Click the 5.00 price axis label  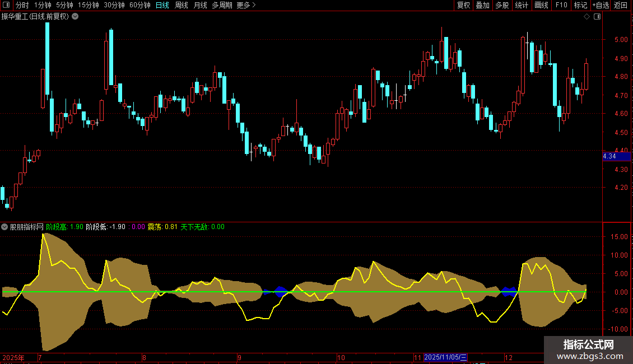(x=621, y=40)
